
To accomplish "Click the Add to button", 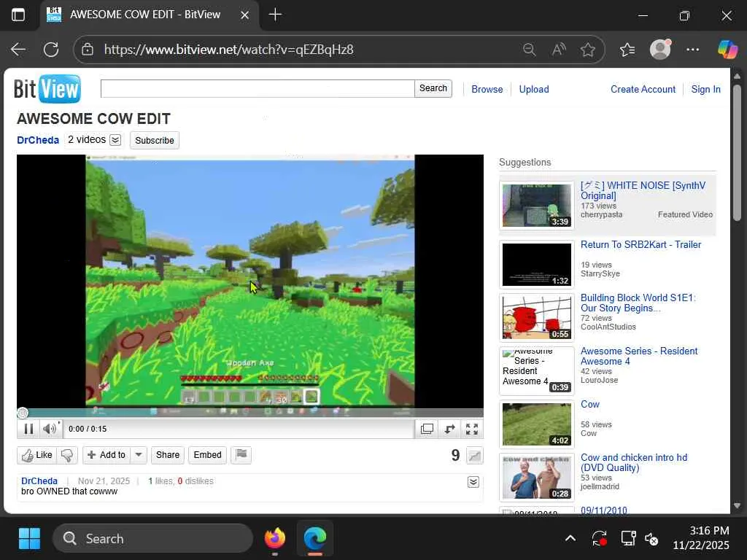I will pyautogui.click(x=107, y=455).
